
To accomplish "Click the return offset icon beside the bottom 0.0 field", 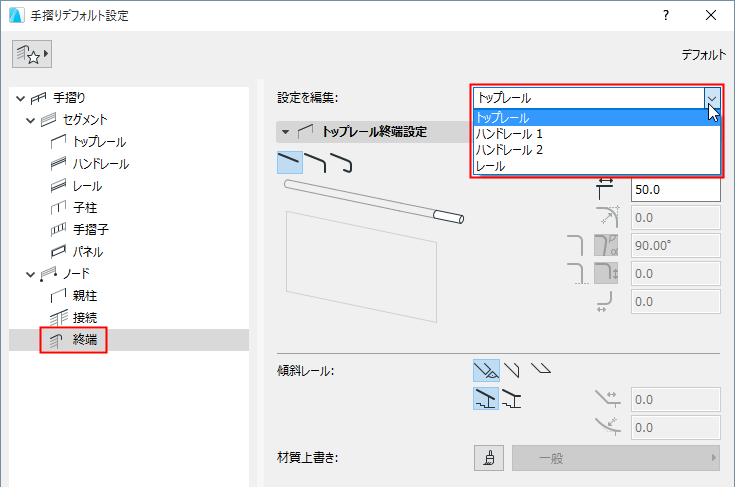I will pos(605,302).
